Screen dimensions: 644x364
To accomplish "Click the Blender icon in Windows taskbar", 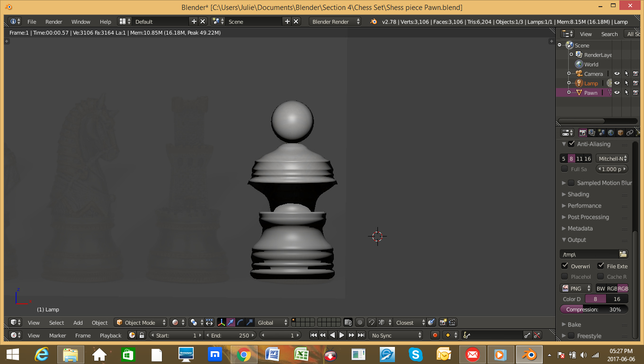I will tap(529, 354).
